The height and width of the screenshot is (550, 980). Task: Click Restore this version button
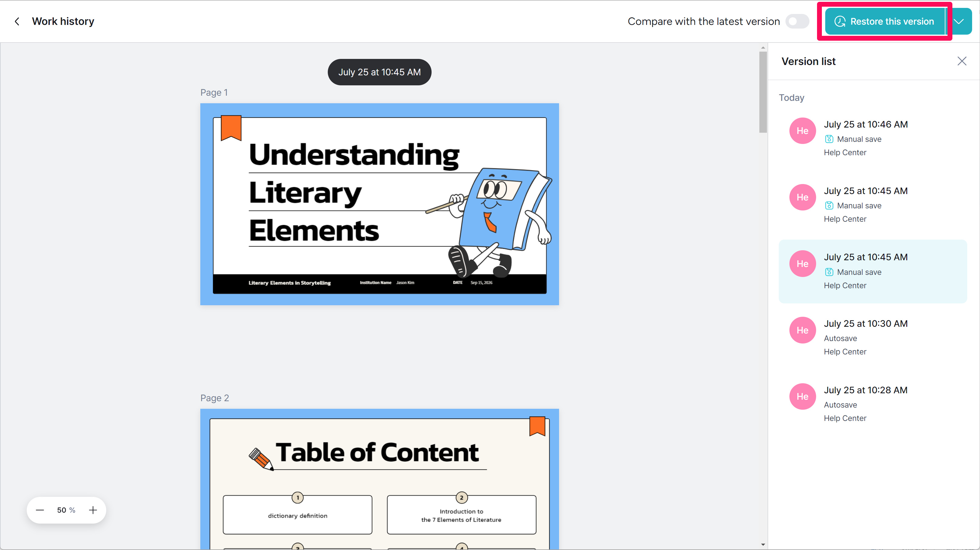point(885,21)
